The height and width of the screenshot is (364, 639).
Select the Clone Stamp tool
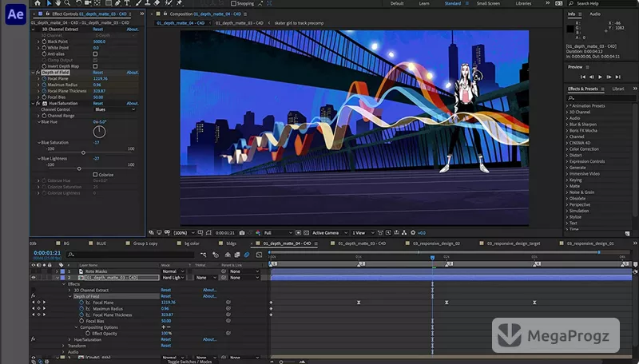tap(148, 3)
